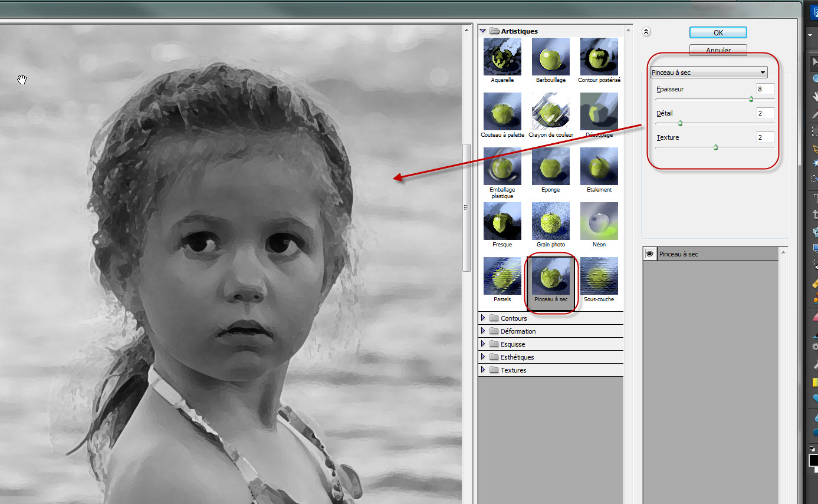This screenshot has height=504, width=818.
Task: Click the preview vertical scrollbar thumb
Action: 467,207
